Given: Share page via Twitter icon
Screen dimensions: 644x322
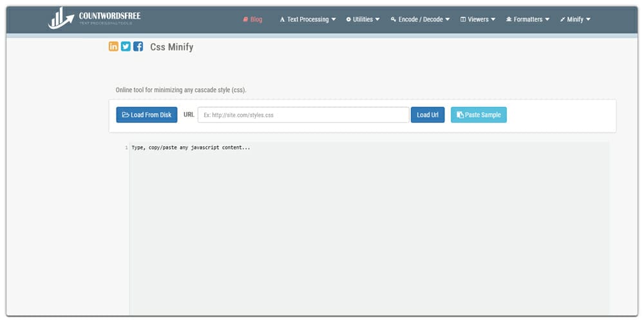Looking at the screenshot, I should 126,46.
